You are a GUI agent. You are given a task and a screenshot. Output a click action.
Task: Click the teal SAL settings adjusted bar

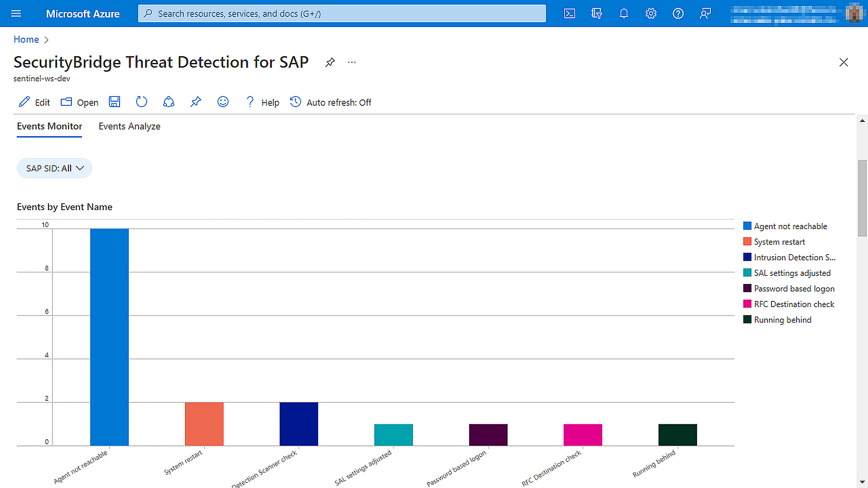[x=393, y=435]
